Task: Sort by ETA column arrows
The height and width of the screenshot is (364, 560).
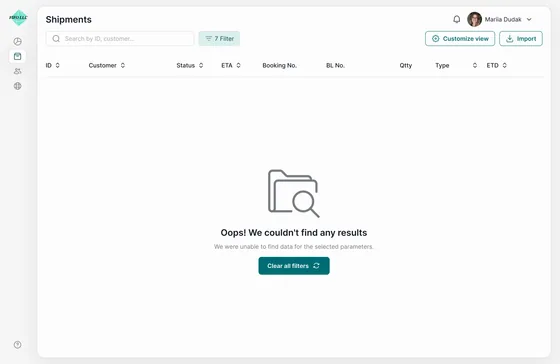Action: click(x=239, y=65)
